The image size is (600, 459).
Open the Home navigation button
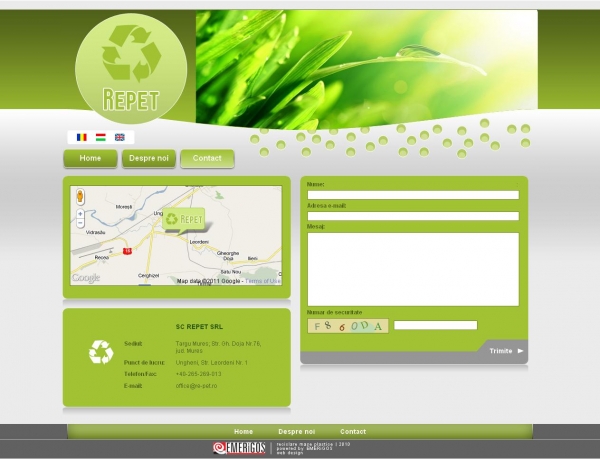click(90, 158)
